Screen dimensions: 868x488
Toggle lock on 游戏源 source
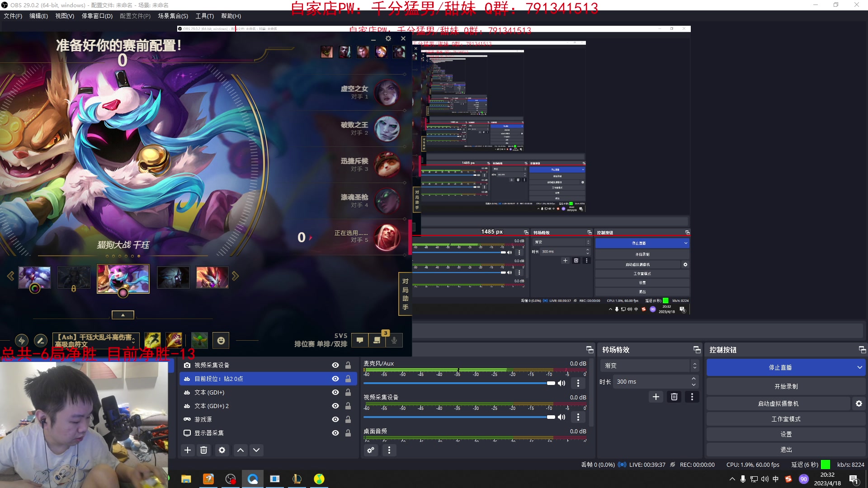click(348, 419)
